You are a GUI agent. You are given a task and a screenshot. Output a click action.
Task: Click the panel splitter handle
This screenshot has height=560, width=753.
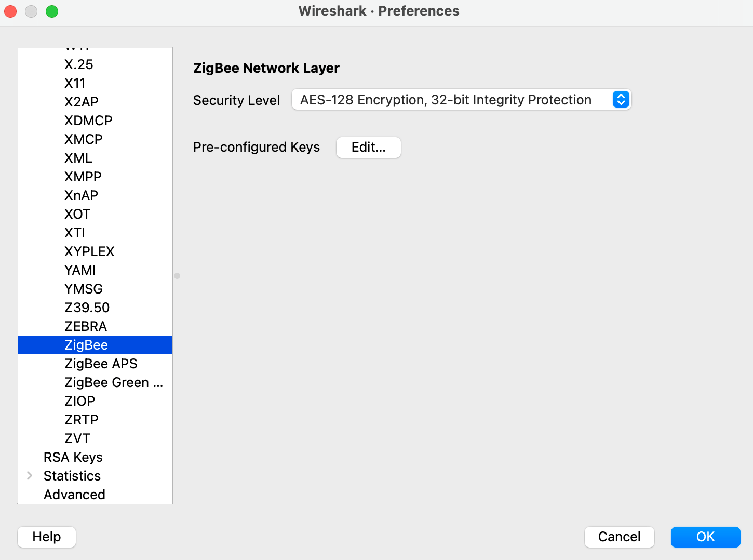coord(177,276)
